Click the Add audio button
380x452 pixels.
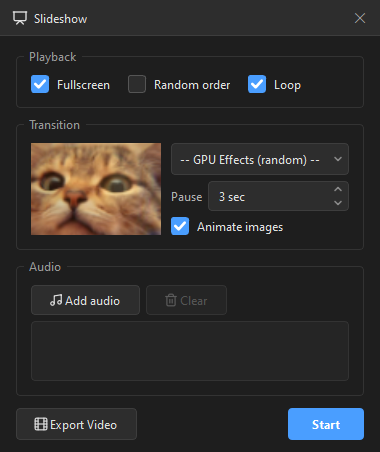coord(85,300)
